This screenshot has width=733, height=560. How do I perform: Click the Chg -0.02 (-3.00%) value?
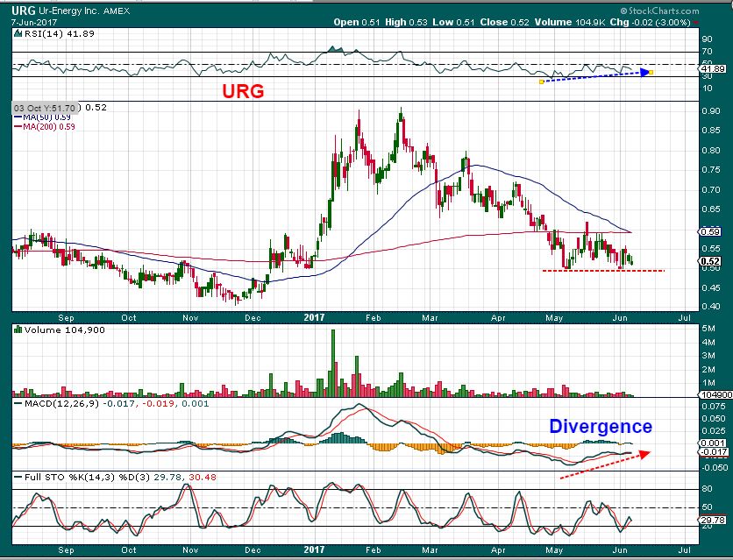pyautogui.click(x=651, y=22)
